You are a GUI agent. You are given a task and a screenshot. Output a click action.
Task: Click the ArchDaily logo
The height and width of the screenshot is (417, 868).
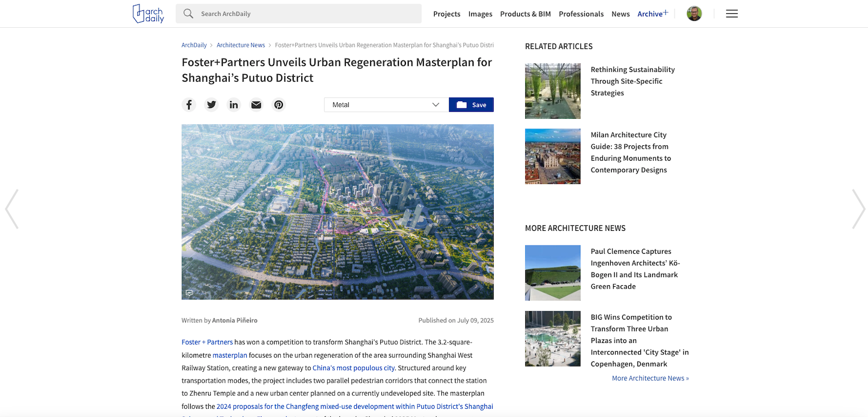click(x=148, y=14)
